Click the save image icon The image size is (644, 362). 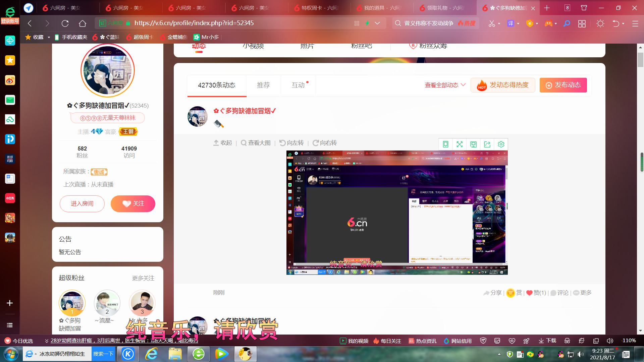473,144
